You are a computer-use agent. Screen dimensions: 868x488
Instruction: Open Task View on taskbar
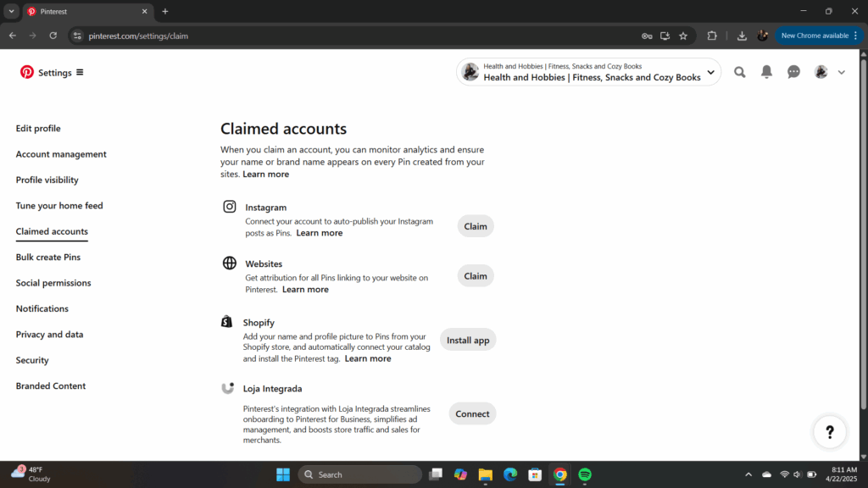click(x=436, y=474)
